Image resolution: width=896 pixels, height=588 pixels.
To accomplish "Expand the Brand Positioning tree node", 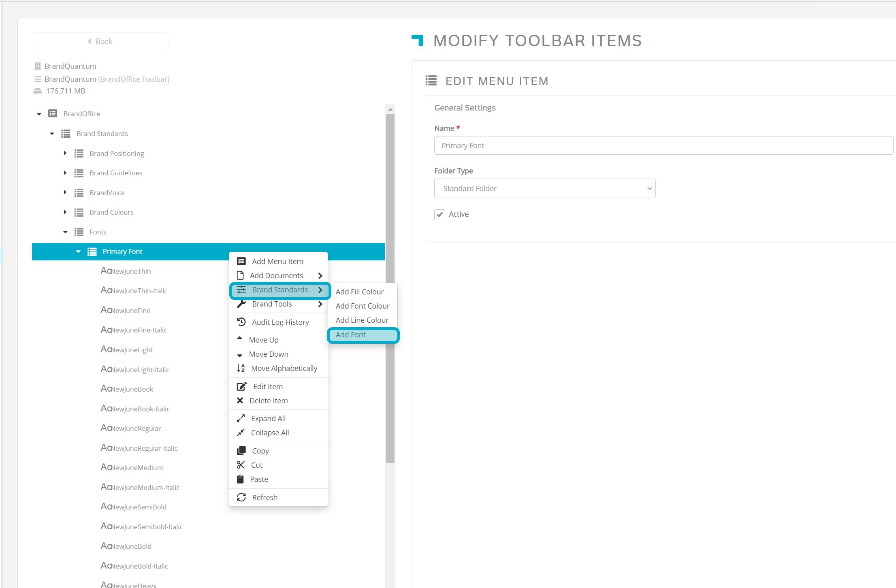I will click(x=65, y=153).
